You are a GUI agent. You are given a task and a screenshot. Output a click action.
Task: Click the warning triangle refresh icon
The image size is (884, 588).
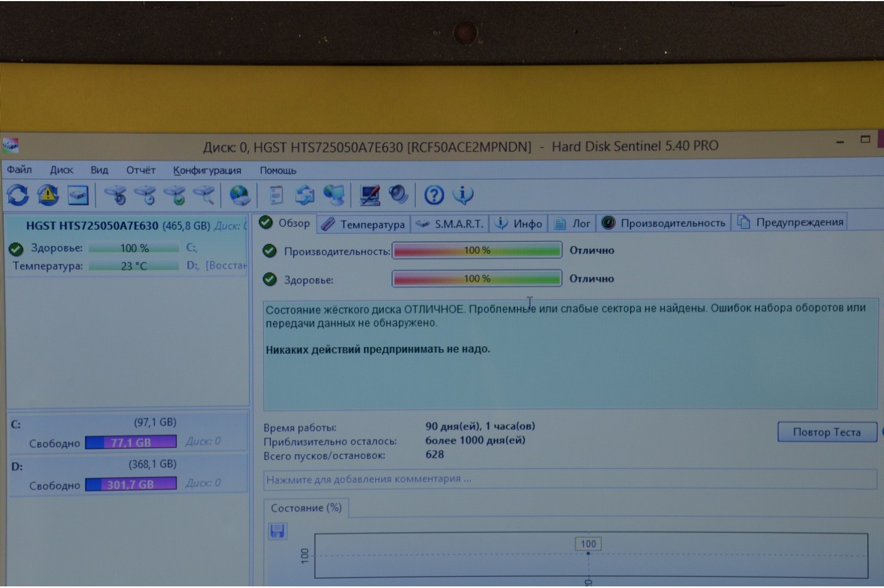pos(48,195)
